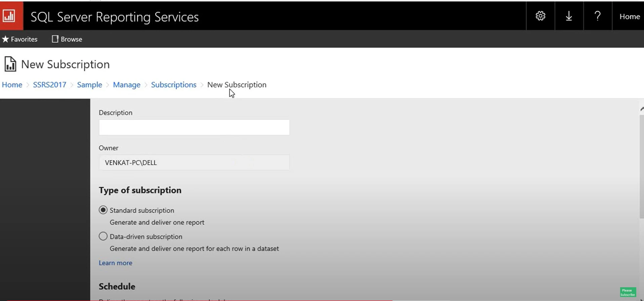Viewport: 644px width, 301px height.
Task: Click into the Description text field
Action: [x=194, y=128]
